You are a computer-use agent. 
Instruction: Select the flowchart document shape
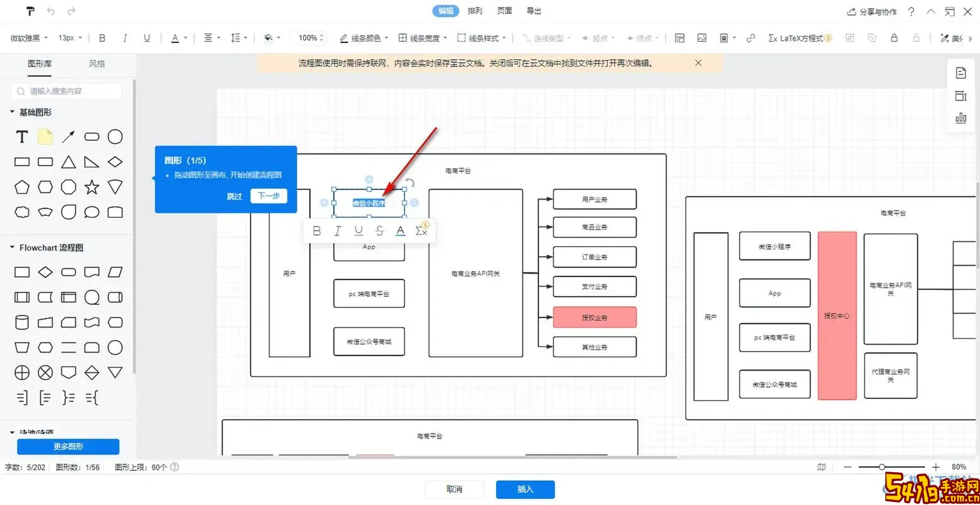tap(92, 272)
